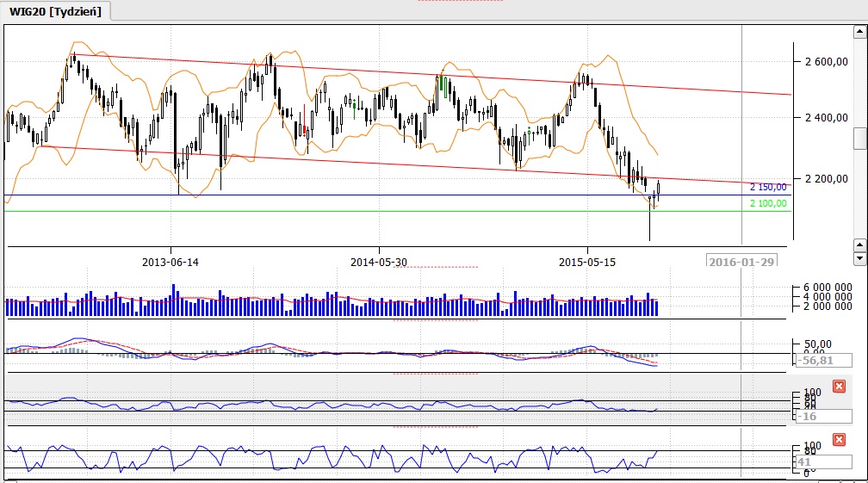Close the bottom oscillator panel showing 41
Screen dimensions: 868x483
tap(840, 438)
